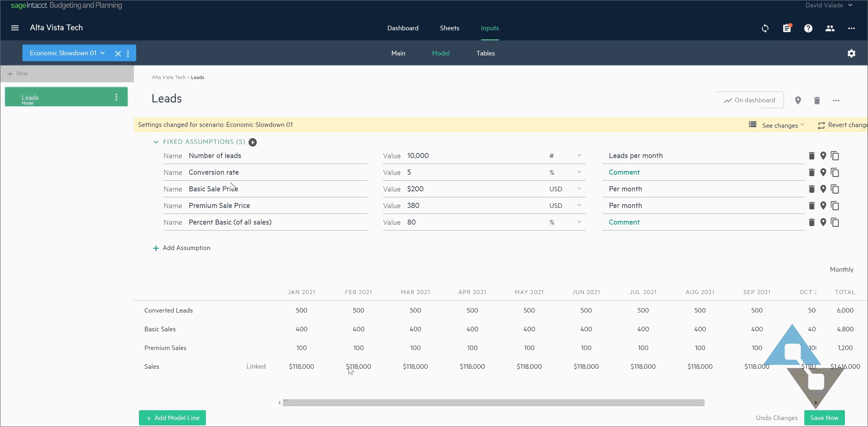Pin the Premium Sale Price assumption

point(823,206)
